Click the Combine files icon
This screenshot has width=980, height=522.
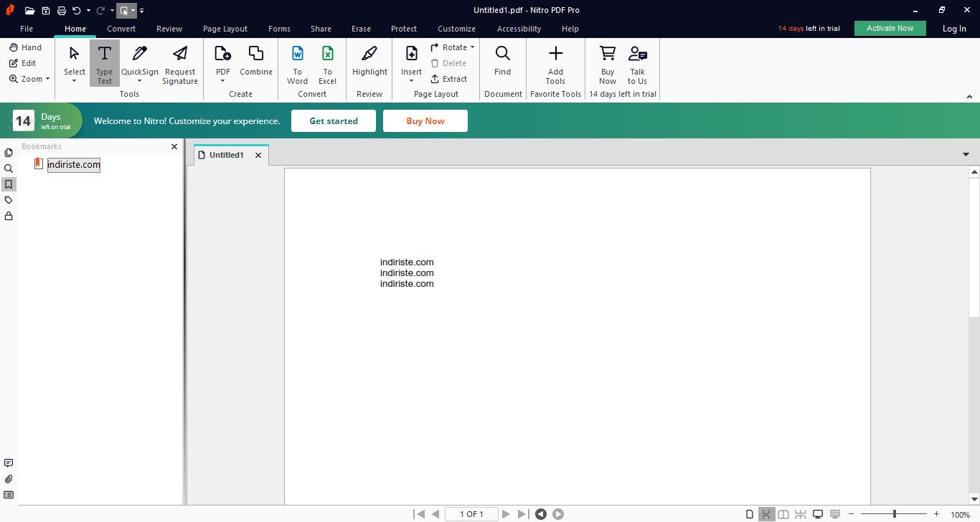256,54
